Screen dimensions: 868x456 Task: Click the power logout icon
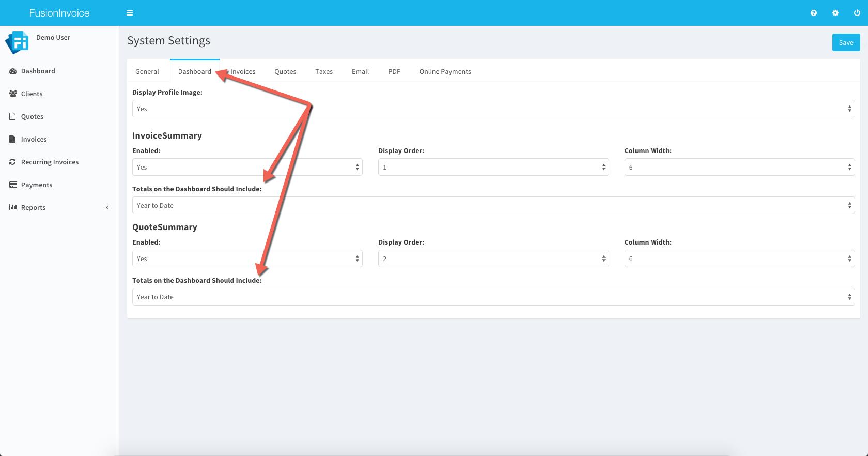pos(857,13)
